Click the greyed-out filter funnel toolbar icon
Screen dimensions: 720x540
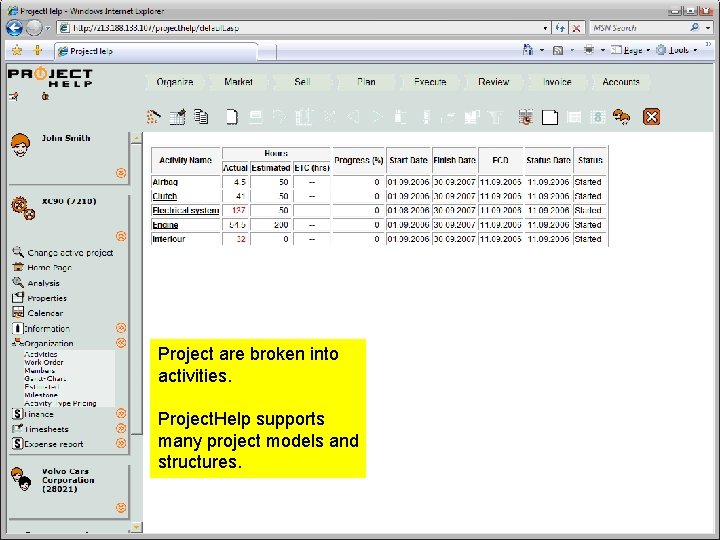click(x=496, y=117)
